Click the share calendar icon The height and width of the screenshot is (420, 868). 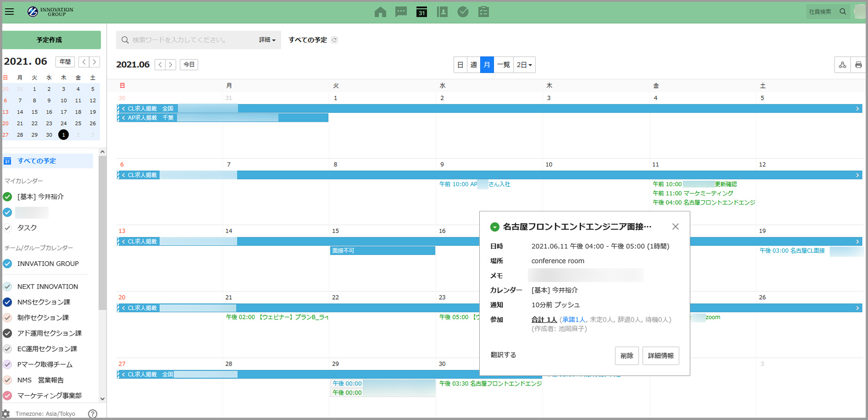pyautogui.click(x=842, y=65)
